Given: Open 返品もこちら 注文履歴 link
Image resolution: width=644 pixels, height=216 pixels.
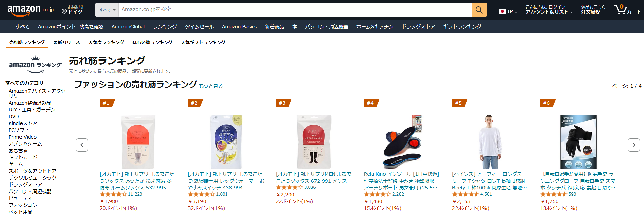Looking at the screenshot, I should click(x=593, y=10).
